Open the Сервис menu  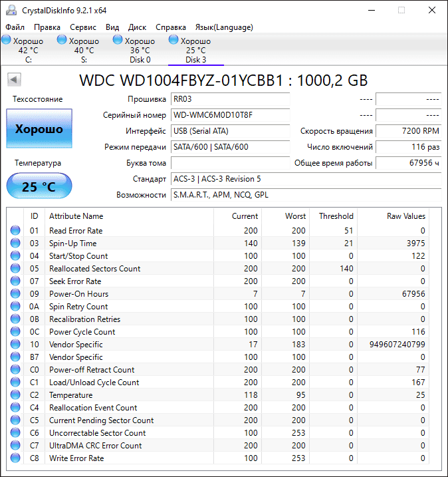[x=83, y=27]
